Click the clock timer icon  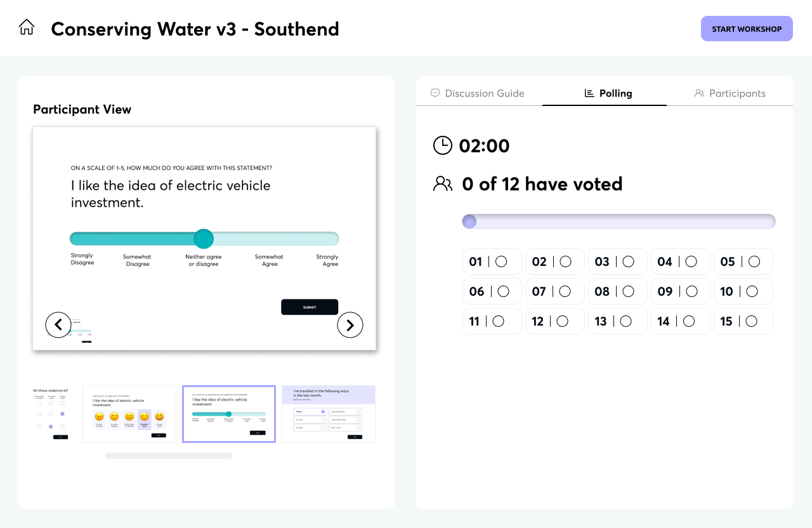[x=443, y=146]
